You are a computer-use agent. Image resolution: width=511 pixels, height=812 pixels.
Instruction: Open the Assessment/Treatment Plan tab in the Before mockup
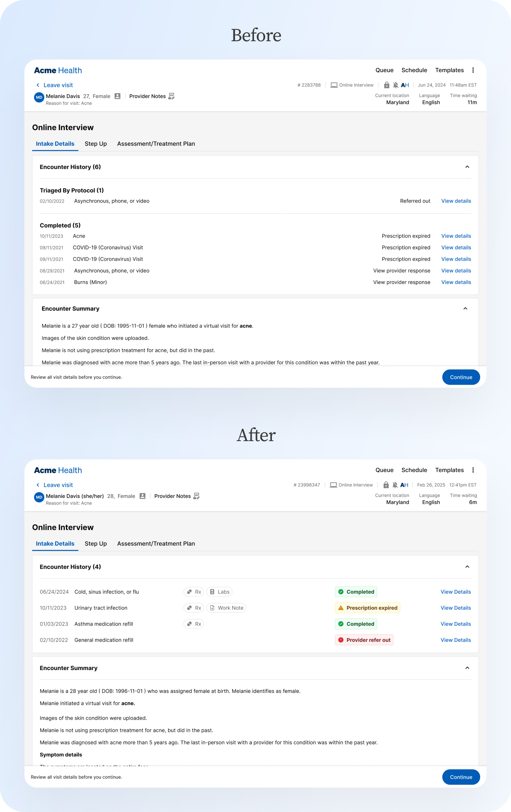[156, 143]
